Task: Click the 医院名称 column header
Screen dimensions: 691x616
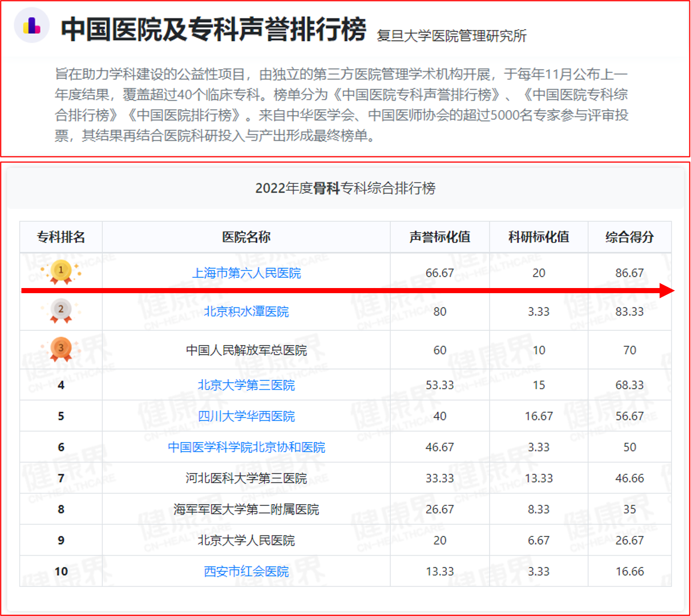Action: click(x=247, y=237)
